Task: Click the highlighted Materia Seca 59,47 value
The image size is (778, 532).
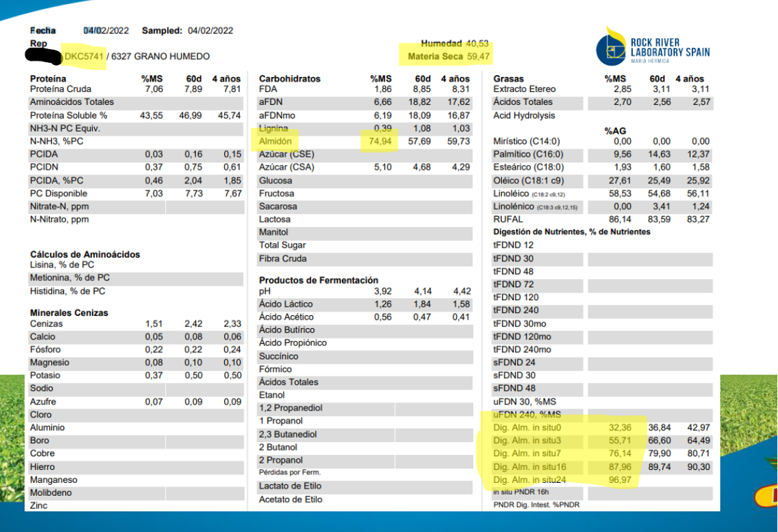Action: point(449,57)
